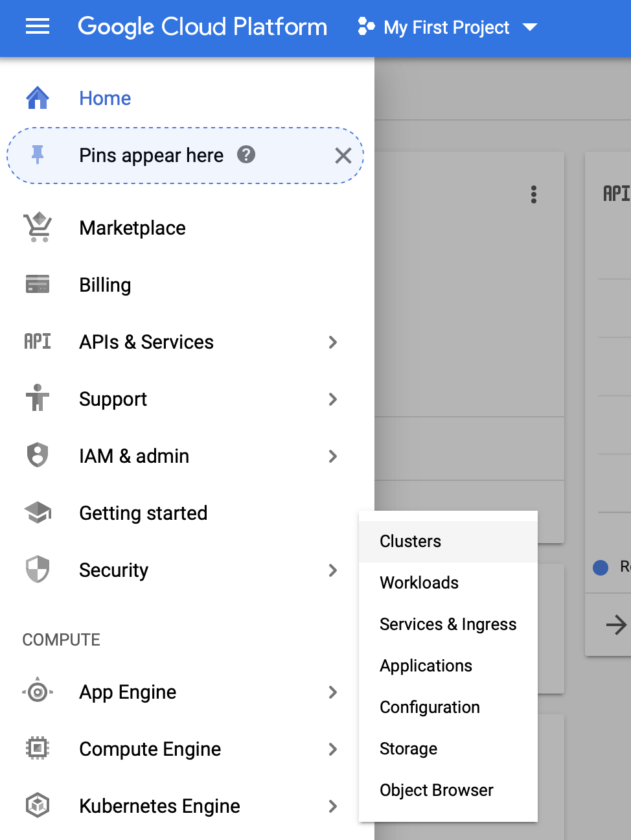The image size is (631, 840).
Task: Open the hamburger navigation menu
Action: [38, 27]
